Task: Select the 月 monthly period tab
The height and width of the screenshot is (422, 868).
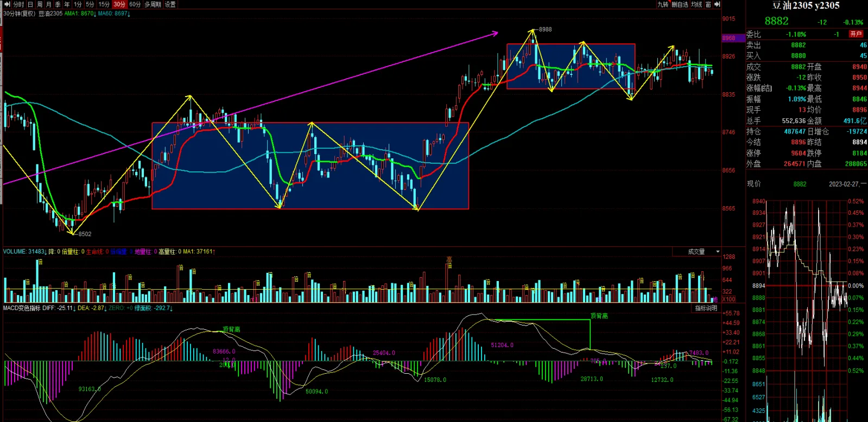Action: coord(48,4)
